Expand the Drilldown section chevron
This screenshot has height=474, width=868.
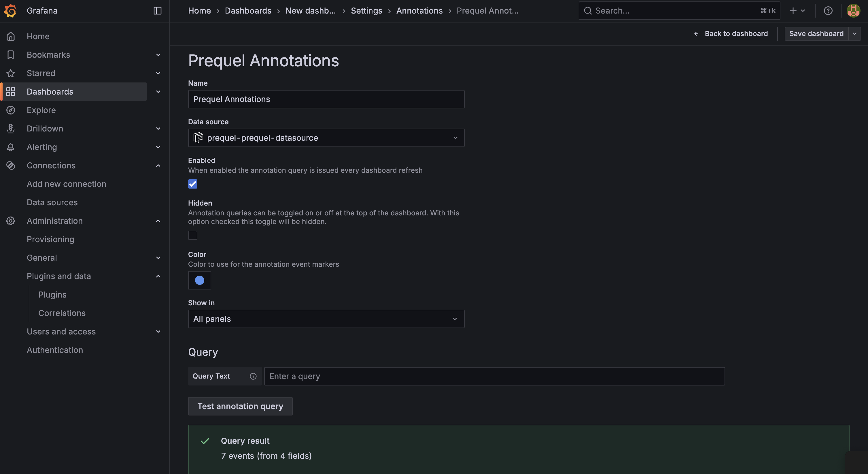[x=158, y=128]
